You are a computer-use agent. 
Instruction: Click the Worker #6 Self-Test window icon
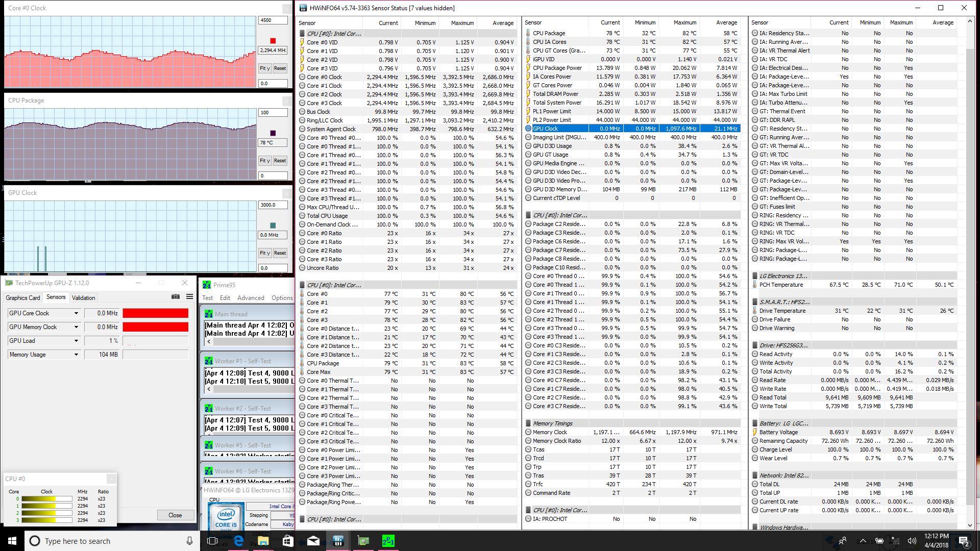(x=209, y=471)
